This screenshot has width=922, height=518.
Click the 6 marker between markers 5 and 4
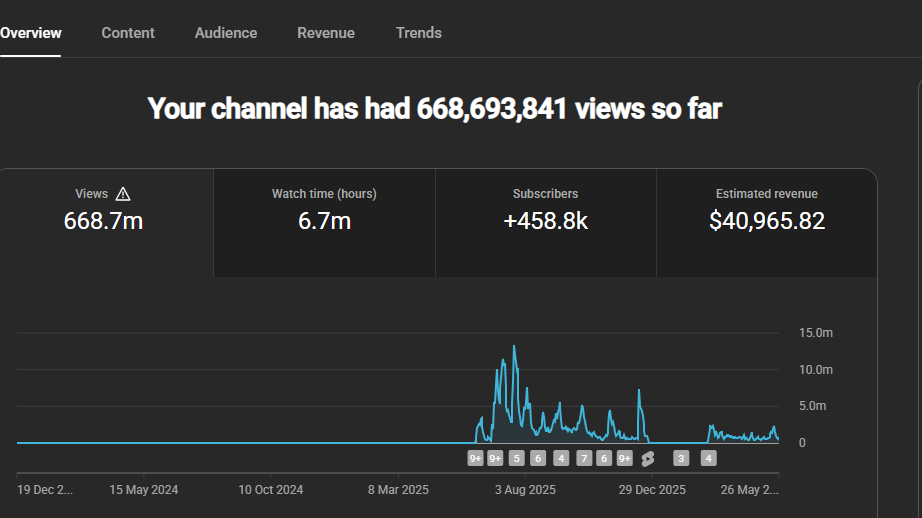(x=538, y=459)
